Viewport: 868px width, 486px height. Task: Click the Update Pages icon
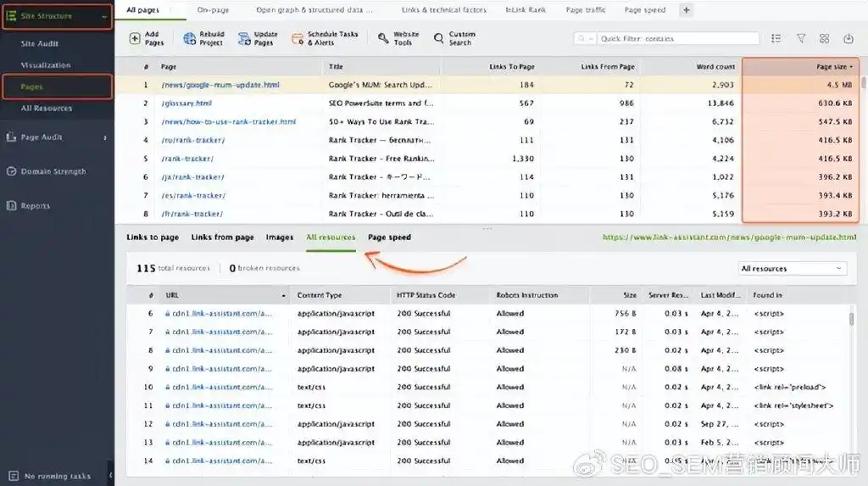242,39
